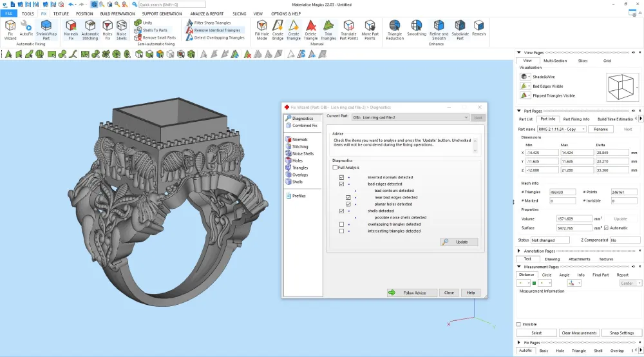
Task: Open the TOOLS ribbon tab
Action: (28, 14)
